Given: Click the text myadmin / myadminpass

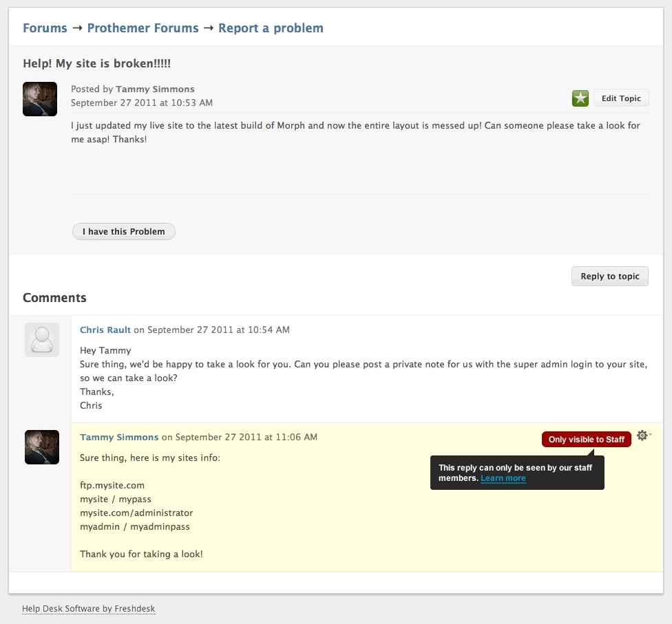Looking at the screenshot, I should (x=134, y=527).
